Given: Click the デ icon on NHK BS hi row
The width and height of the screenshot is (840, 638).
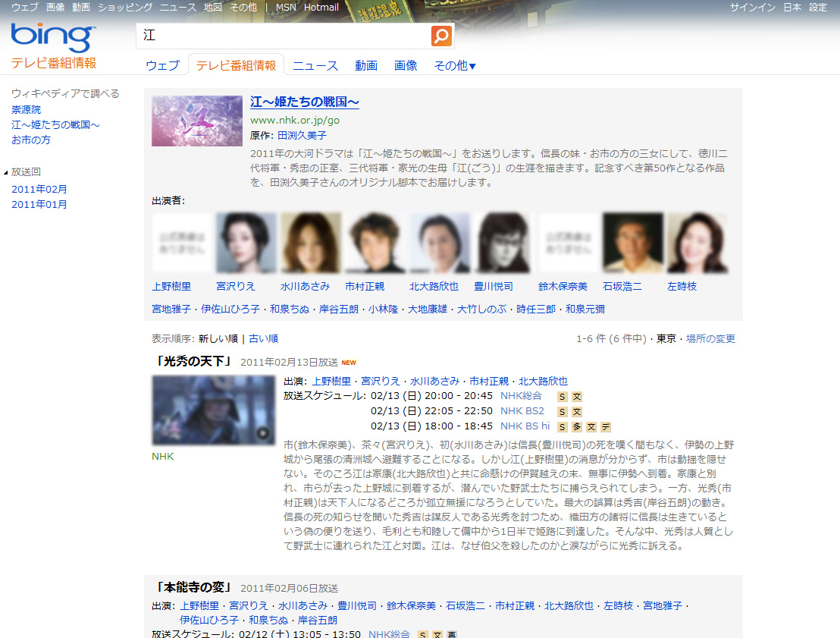Looking at the screenshot, I should (x=605, y=427).
